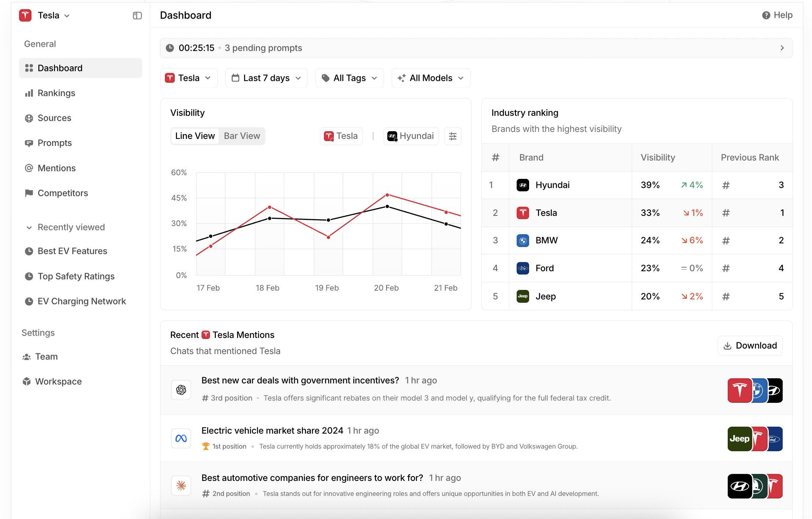The width and height of the screenshot is (812, 519).
Task: Open the Last 7 days dropdown
Action: (266, 78)
